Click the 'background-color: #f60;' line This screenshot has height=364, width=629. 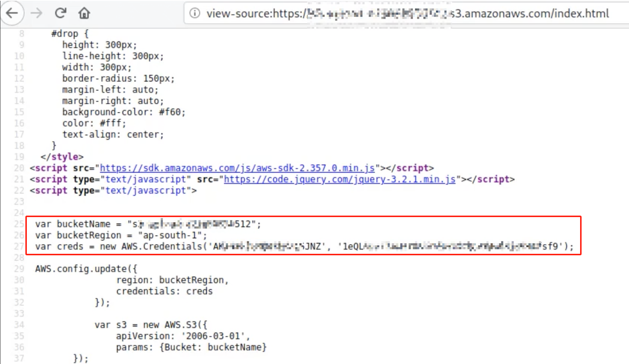point(124,112)
